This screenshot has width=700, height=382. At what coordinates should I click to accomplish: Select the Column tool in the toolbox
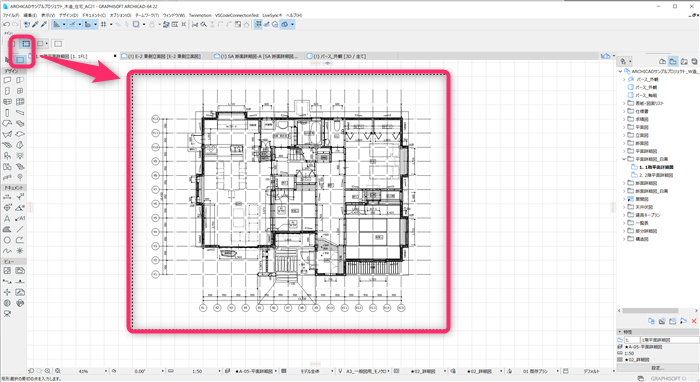(x=7, y=113)
